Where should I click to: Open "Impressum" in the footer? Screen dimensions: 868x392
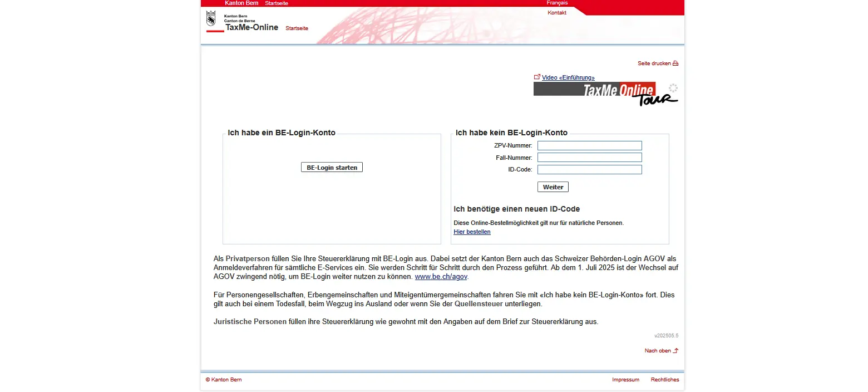coord(625,379)
